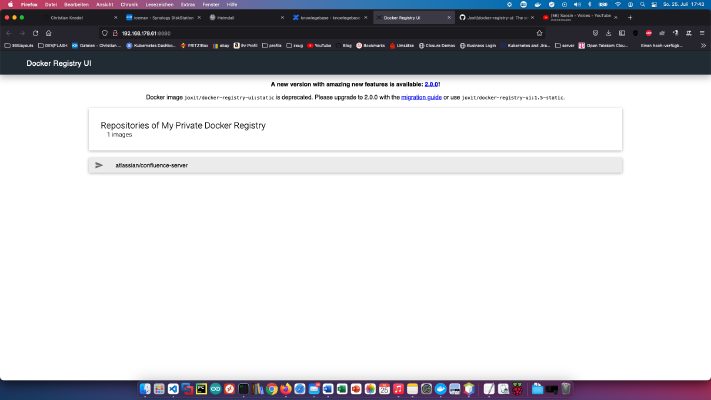Open the Music app in Dock

click(x=398, y=389)
